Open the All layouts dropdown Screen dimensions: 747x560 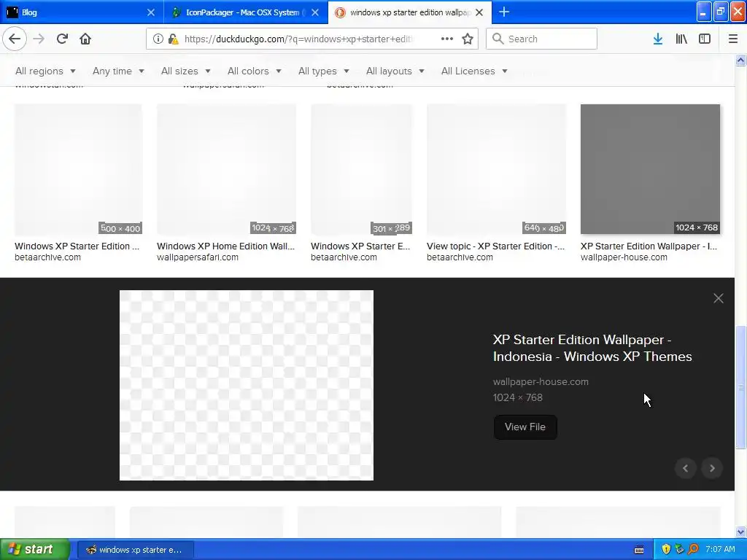pos(395,71)
